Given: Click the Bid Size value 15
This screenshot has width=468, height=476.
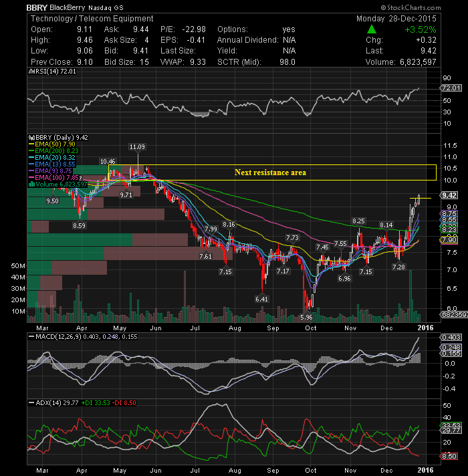Looking at the screenshot, I should click(144, 62).
